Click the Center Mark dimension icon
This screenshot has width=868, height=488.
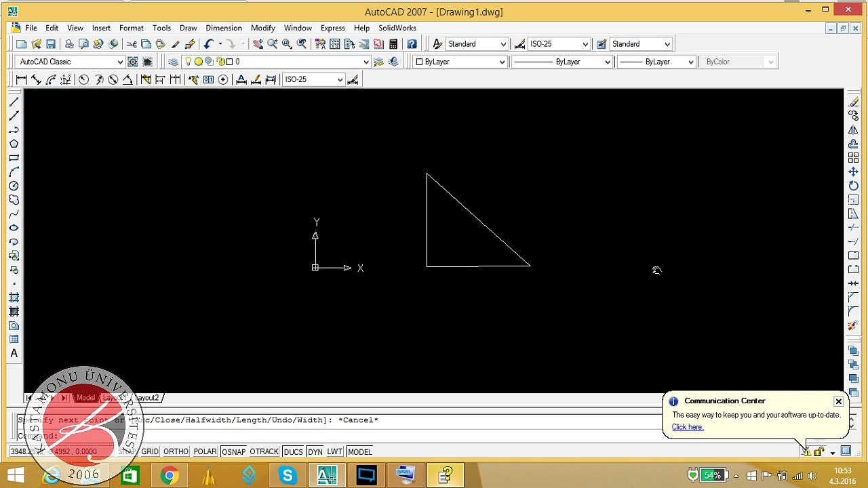(x=222, y=79)
